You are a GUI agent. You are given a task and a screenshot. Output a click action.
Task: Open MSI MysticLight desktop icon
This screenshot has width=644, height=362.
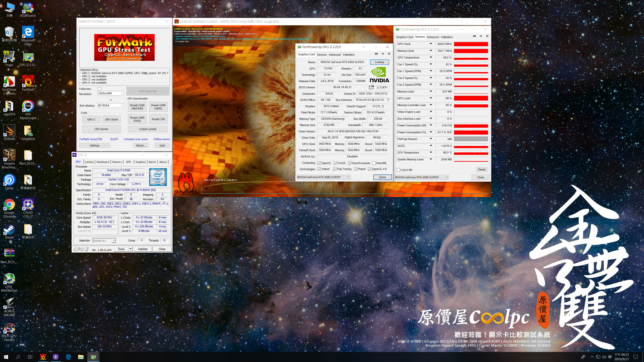(28, 110)
